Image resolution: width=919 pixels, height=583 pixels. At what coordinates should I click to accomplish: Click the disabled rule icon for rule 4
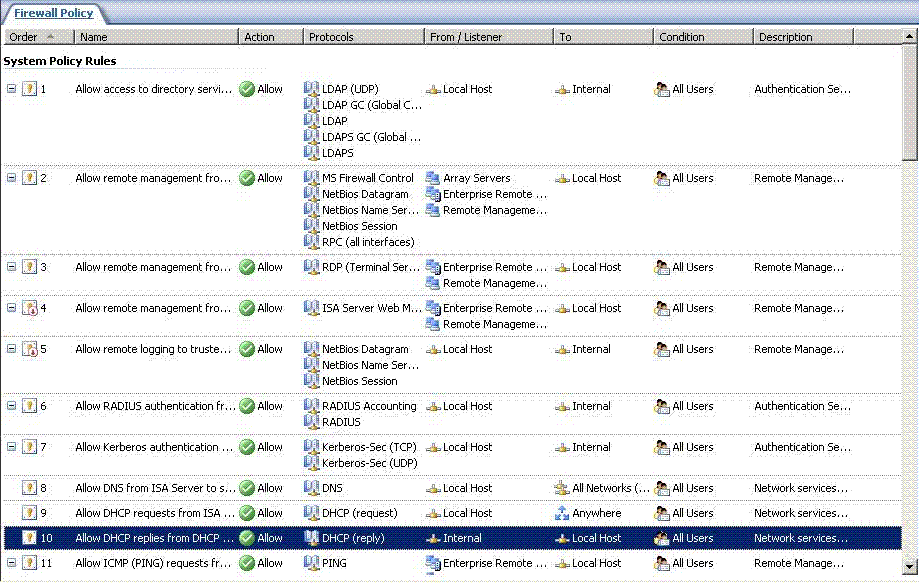(x=29, y=308)
